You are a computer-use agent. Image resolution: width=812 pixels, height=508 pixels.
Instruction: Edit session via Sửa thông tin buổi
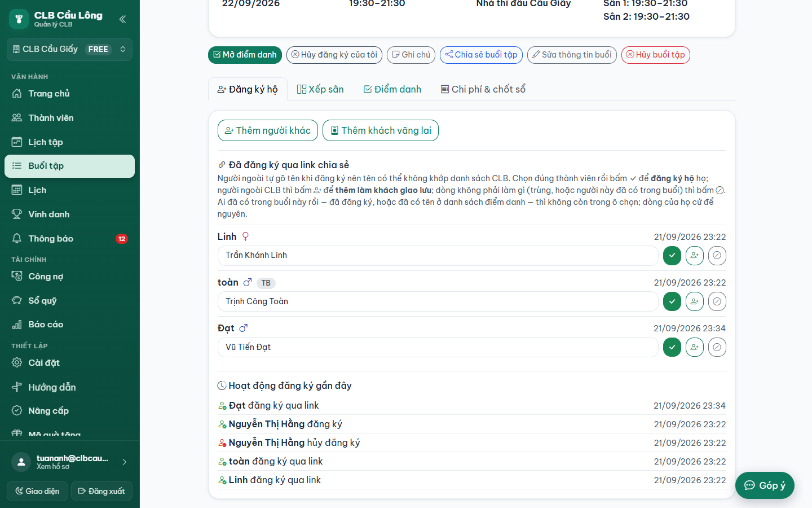pos(572,55)
